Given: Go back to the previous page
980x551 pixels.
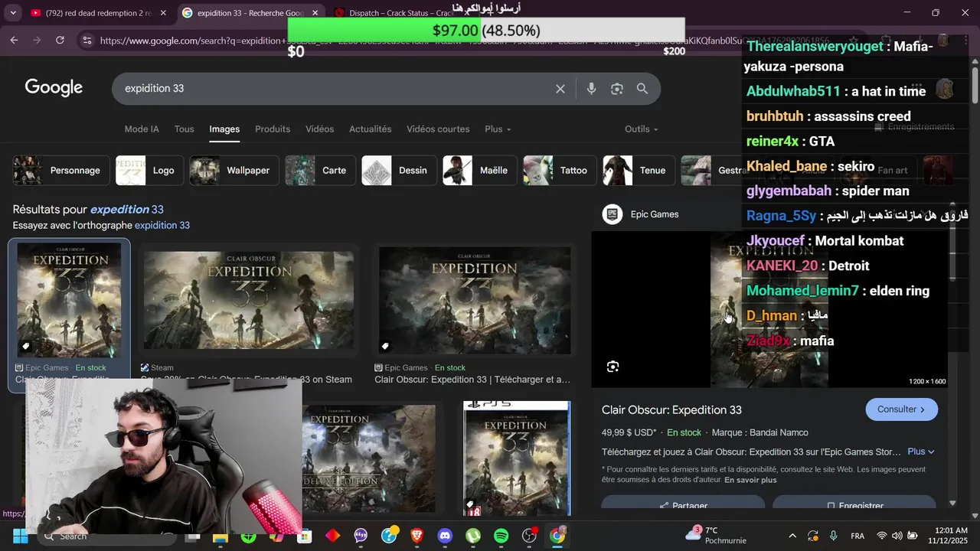Looking at the screenshot, I should [14, 40].
